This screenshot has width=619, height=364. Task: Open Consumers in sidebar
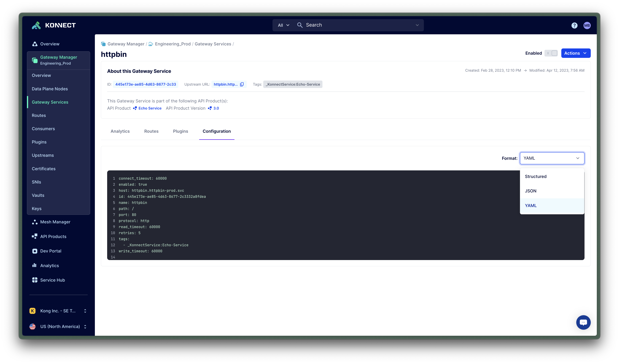pos(59,129)
